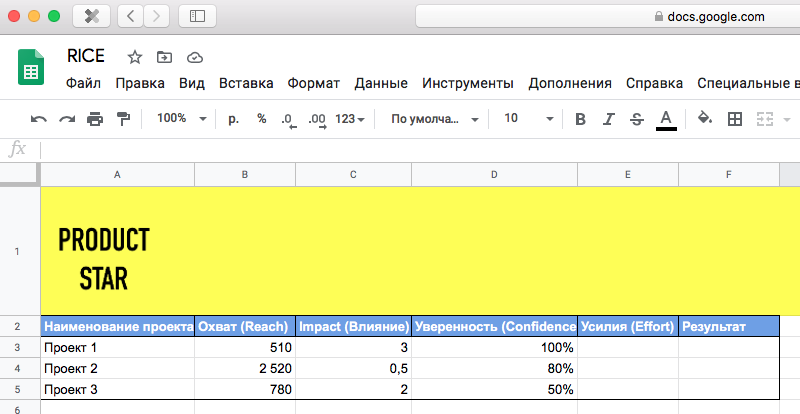Click the merge cells icon
This screenshot has width=800, height=414.
pyautogui.click(x=765, y=119)
